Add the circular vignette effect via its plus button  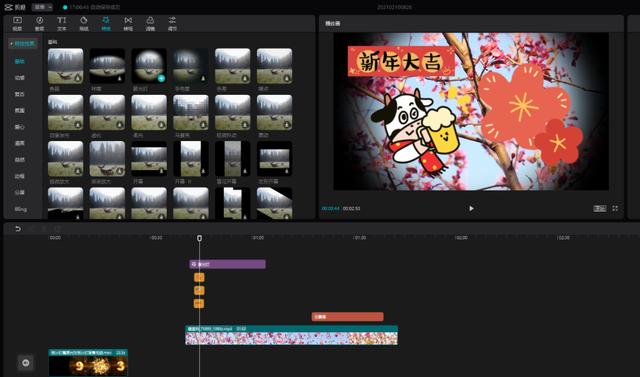pos(161,78)
